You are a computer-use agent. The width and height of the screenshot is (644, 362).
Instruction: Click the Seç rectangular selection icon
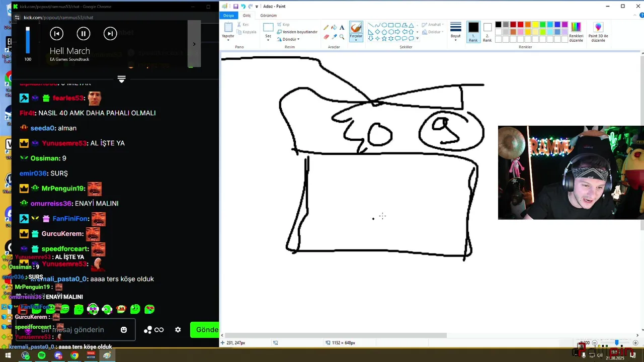coord(268,28)
